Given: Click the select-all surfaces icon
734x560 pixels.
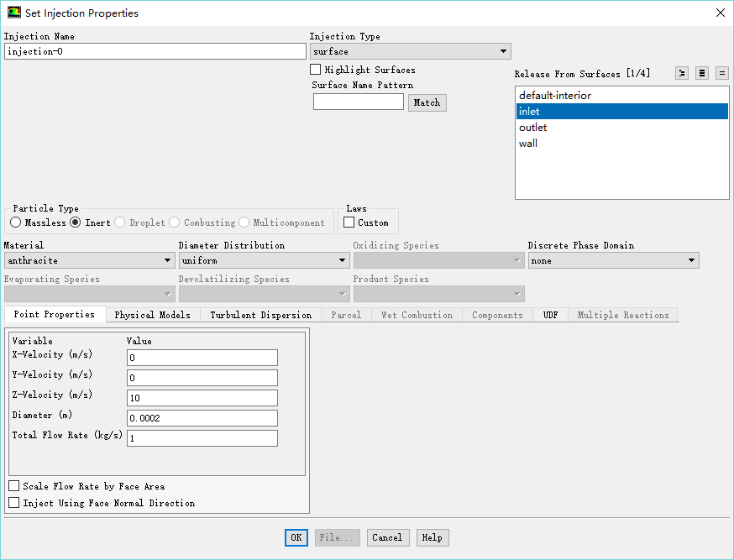Looking at the screenshot, I should [x=702, y=74].
